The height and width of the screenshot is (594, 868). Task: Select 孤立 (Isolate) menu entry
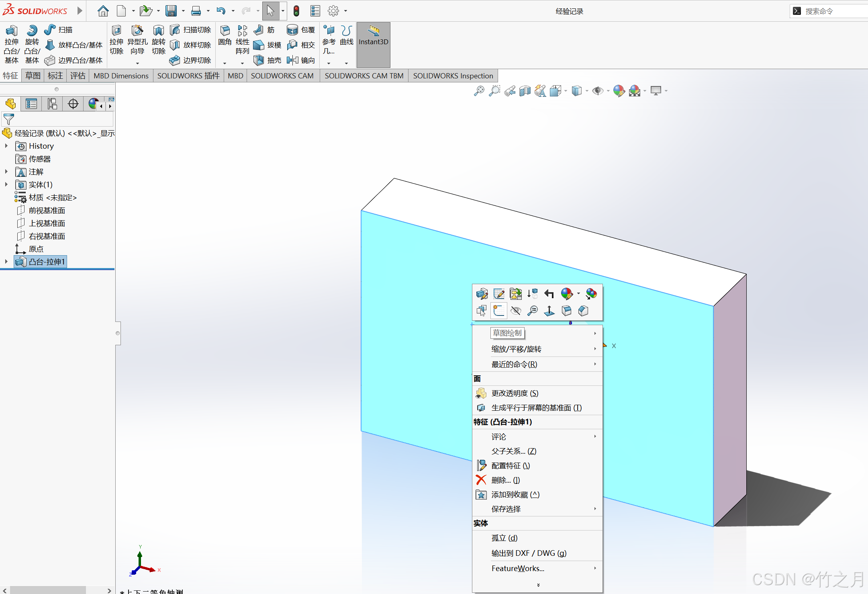(x=504, y=538)
